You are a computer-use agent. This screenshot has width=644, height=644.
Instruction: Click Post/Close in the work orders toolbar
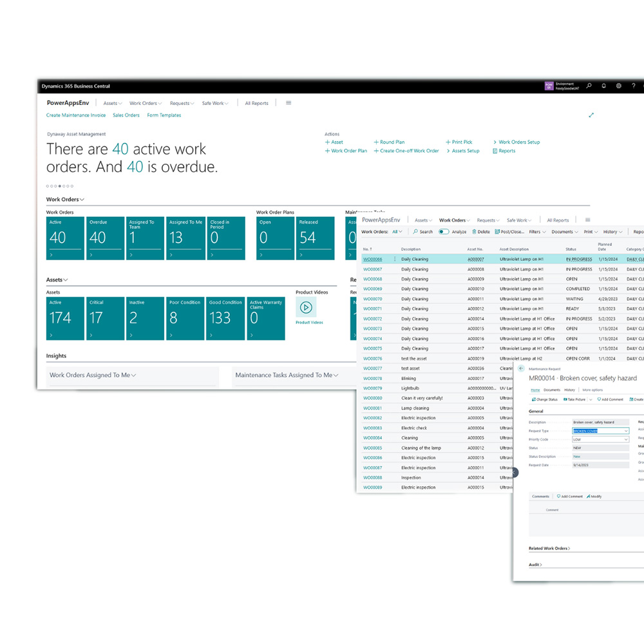pyautogui.click(x=509, y=232)
